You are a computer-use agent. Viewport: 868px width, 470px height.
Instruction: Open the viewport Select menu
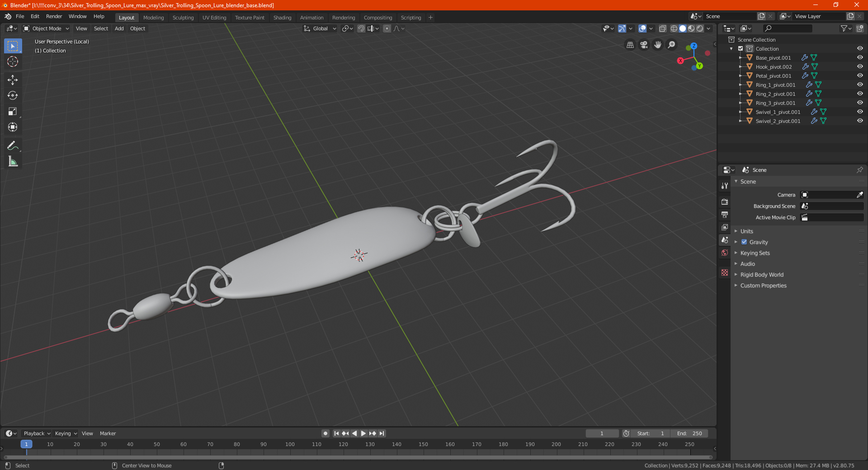coord(101,28)
